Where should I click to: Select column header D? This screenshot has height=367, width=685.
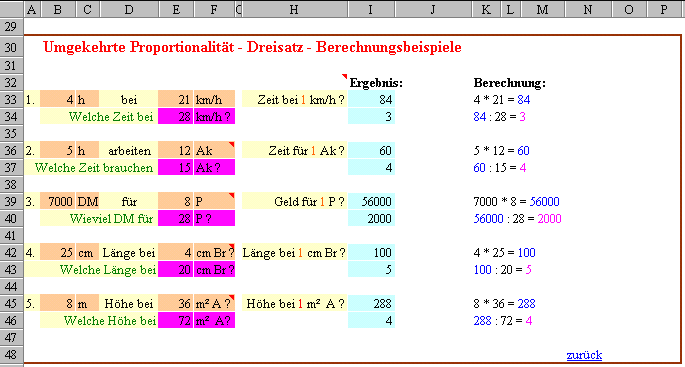(x=129, y=10)
